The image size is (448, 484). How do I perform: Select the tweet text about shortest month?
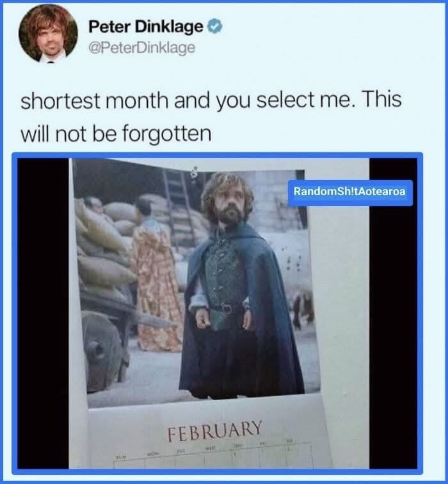(211, 117)
